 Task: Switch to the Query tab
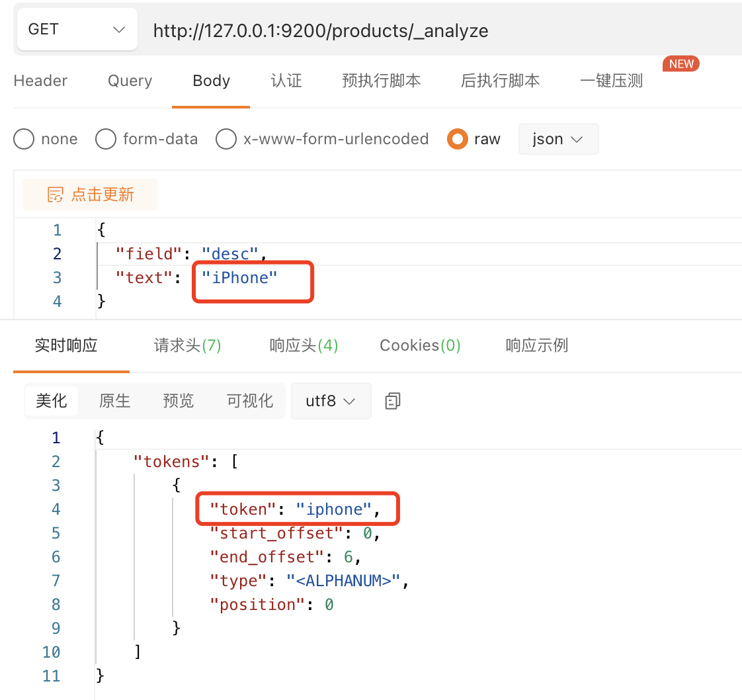(130, 81)
